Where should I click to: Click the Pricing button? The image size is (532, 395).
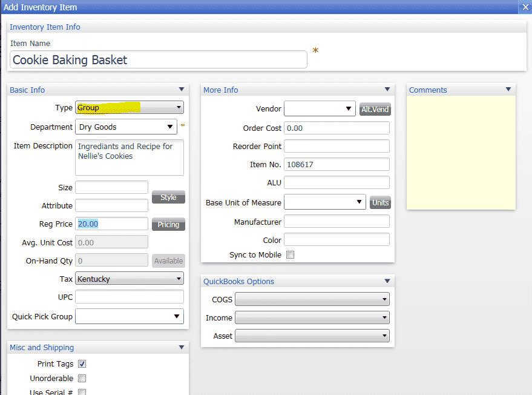[x=168, y=225]
